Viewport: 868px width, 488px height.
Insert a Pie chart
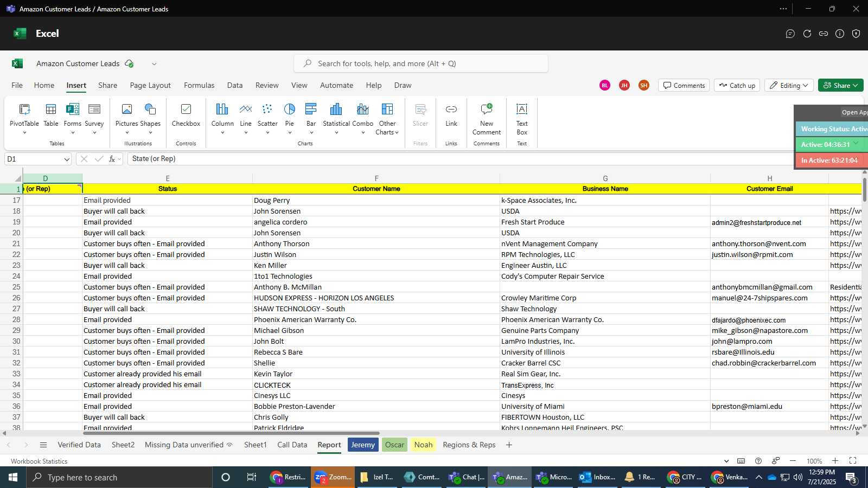(x=290, y=114)
